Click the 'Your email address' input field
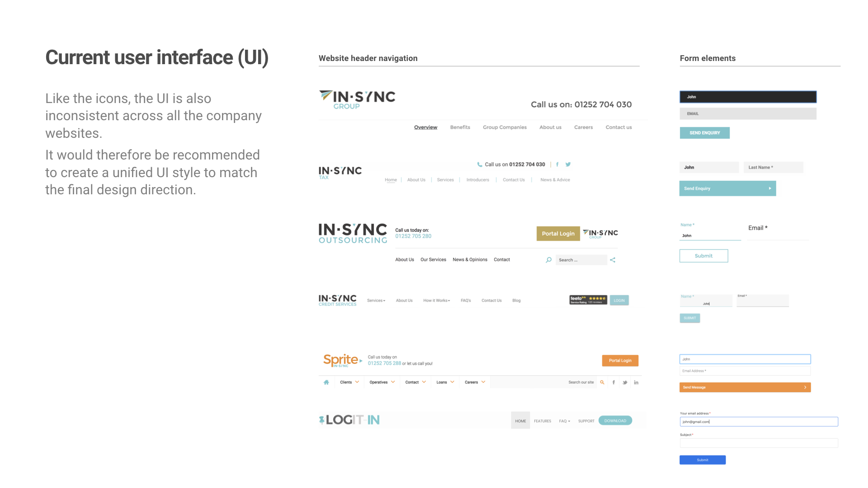Image resolution: width=868 pixels, height=488 pixels. point(759,422)
